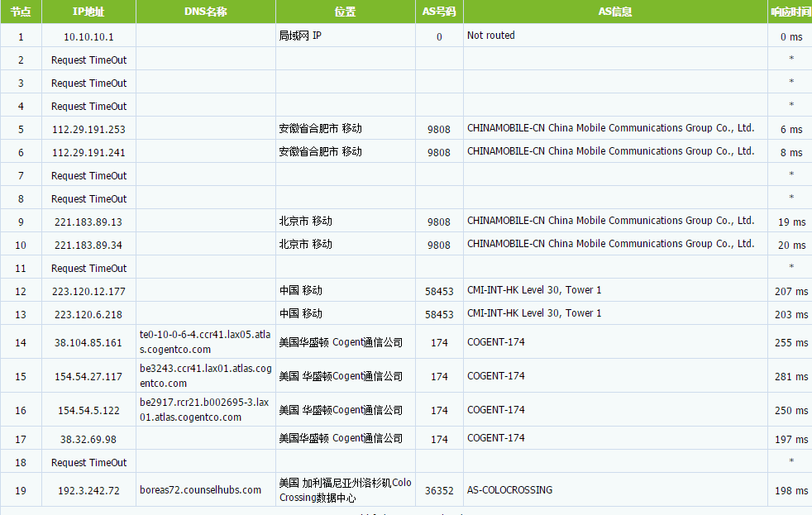Select IP address 112.29.191.253

(88, 130)
